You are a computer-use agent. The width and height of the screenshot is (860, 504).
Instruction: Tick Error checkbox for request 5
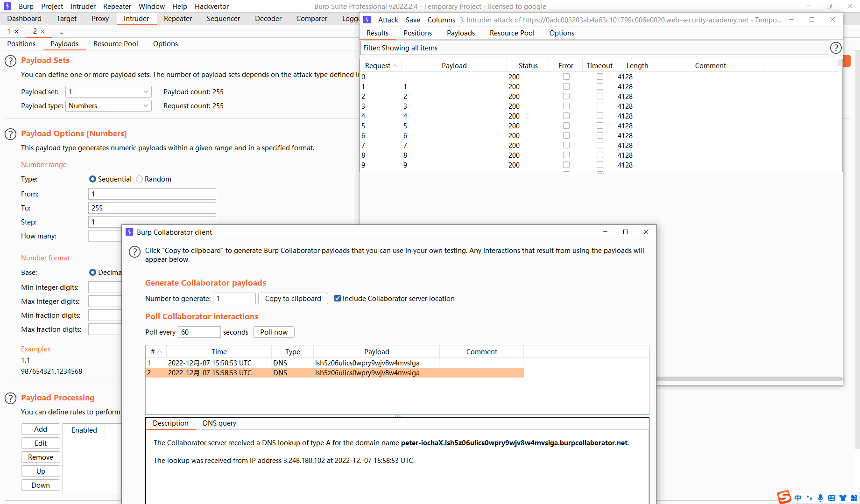tap(566, 126)
